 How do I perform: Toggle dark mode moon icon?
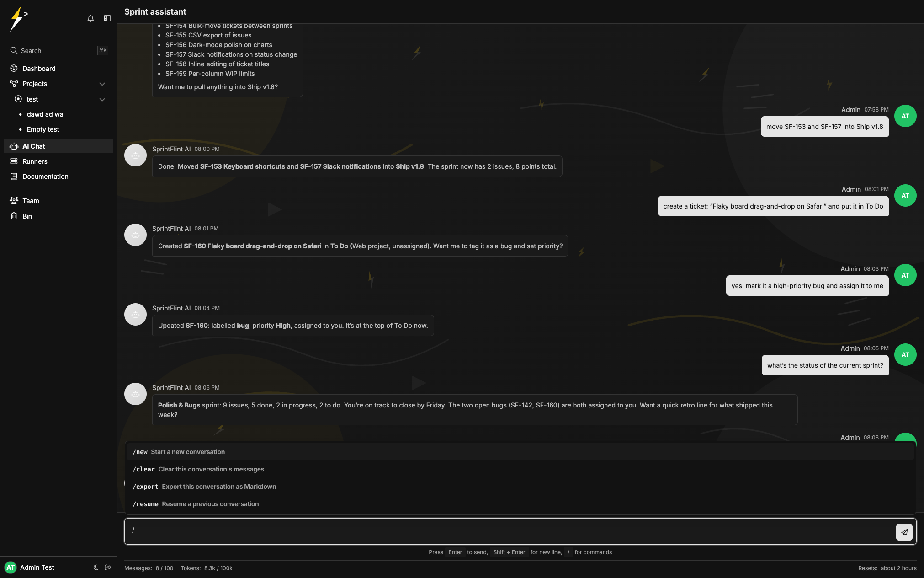click(x=96, y=567)
